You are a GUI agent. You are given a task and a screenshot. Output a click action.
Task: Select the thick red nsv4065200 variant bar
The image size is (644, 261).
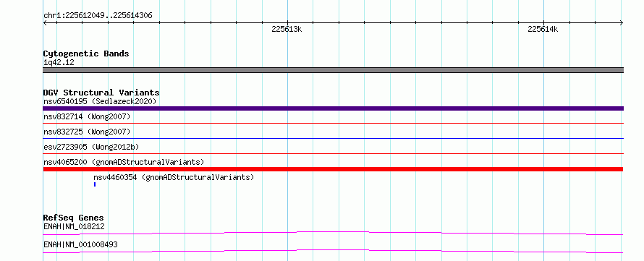[333, 169]
